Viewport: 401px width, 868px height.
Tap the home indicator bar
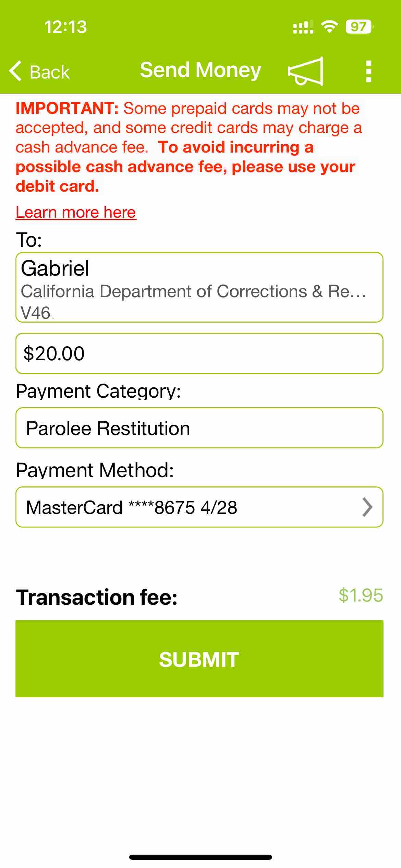200,857
